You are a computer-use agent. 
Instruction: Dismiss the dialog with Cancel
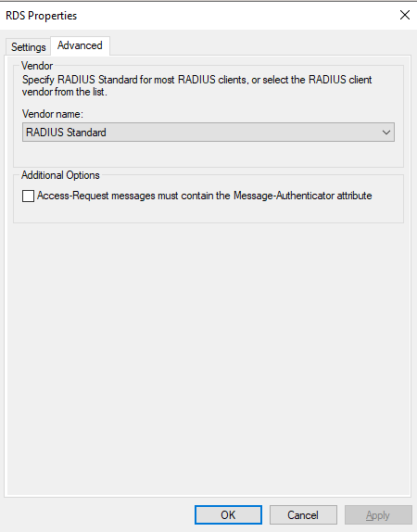pyautogui.click(x=303, y=514)
